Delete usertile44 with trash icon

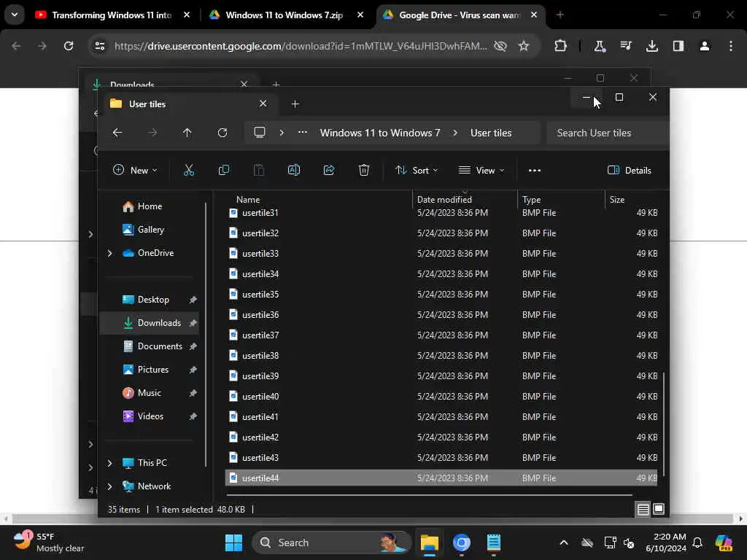pos(364,170)
